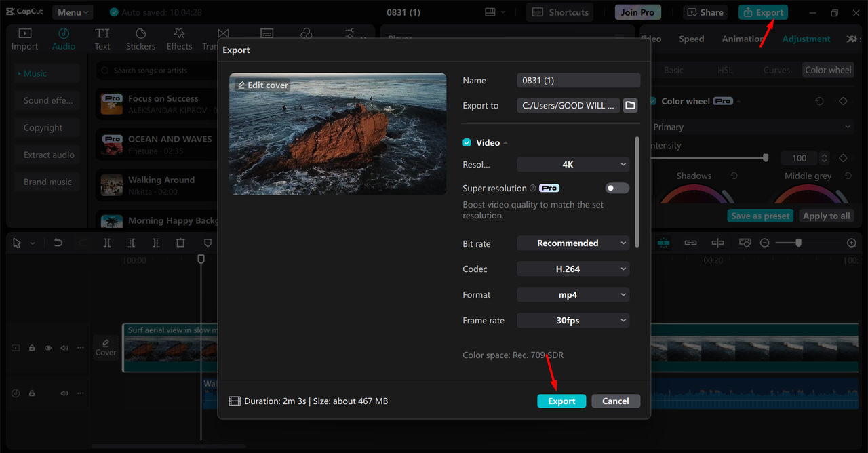Image resolution: width=868 pixels, height=453 pixels.
Task: Open the Resolution dropdown showing 4K
Action: [573, 164]
